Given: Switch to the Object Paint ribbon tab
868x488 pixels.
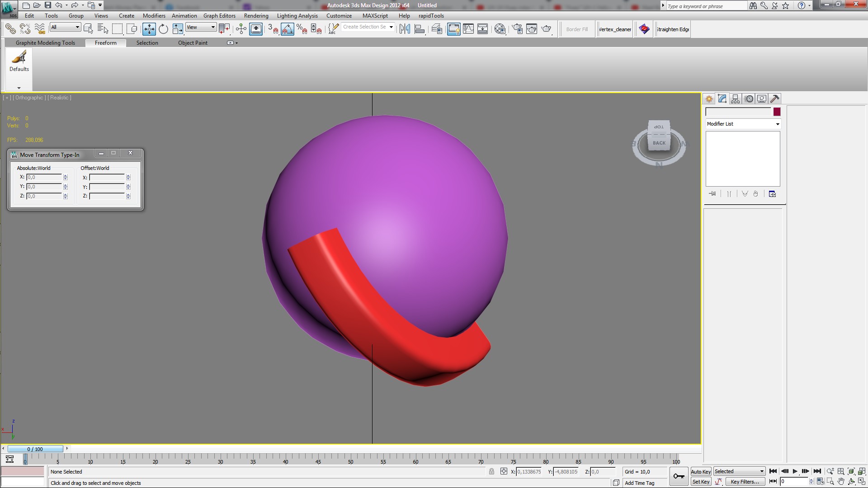Looking at the screenshot, I should (193, 43).
